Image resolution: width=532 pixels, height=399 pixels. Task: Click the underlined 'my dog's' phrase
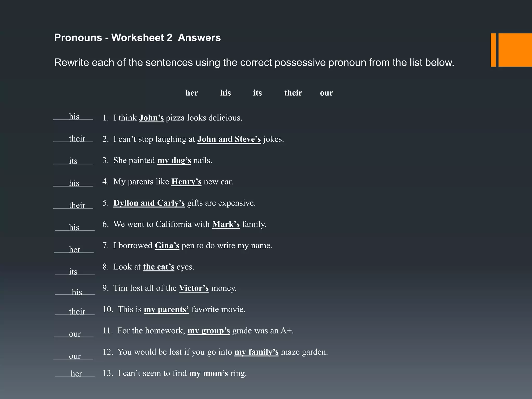coord(174,161)
